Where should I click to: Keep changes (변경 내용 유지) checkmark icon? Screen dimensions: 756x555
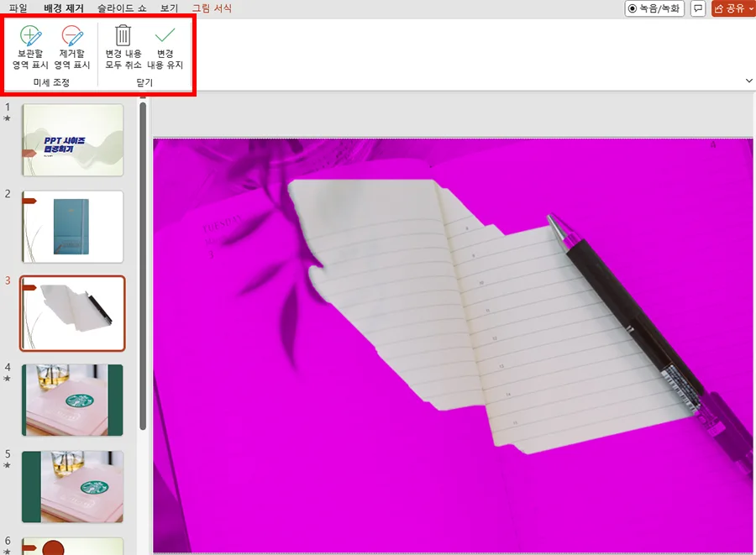165,47
